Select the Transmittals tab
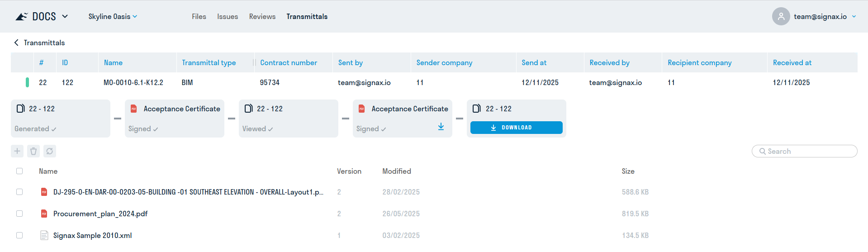This screenshot has width=868, height=252. 307,16
